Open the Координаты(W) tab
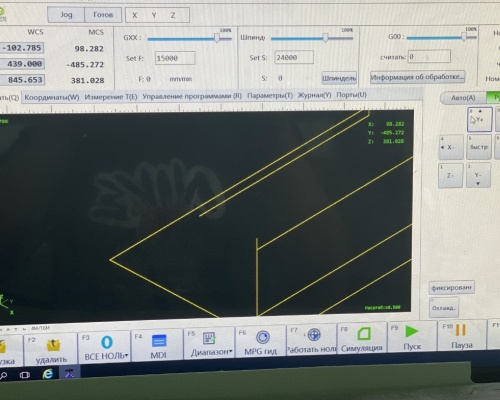This screenshot has height=400, width=500. click(52, 97)
